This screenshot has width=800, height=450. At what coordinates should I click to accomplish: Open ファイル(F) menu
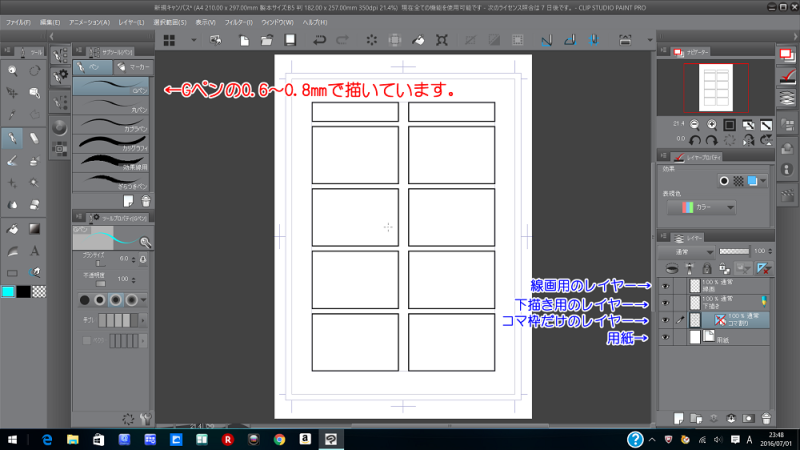click(x=18, y=22)
